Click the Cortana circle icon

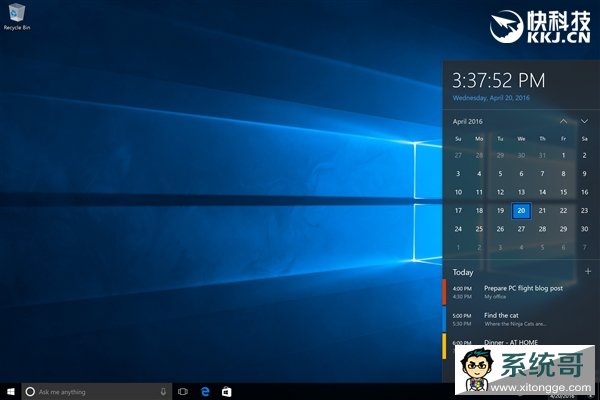point(30,392)
